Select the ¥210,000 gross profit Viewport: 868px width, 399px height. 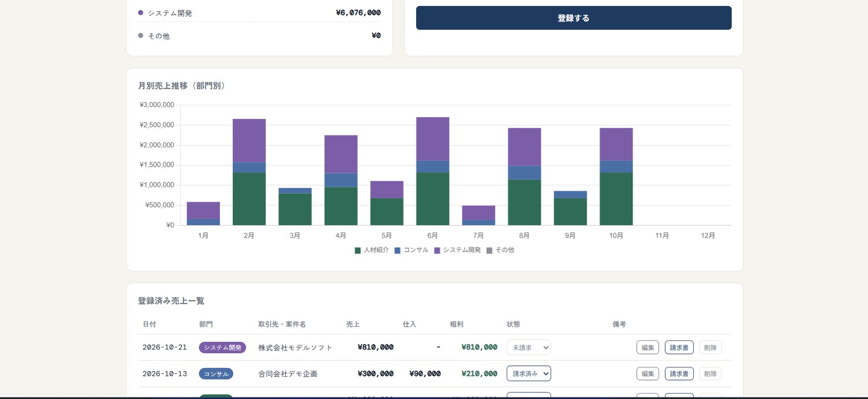479,373
